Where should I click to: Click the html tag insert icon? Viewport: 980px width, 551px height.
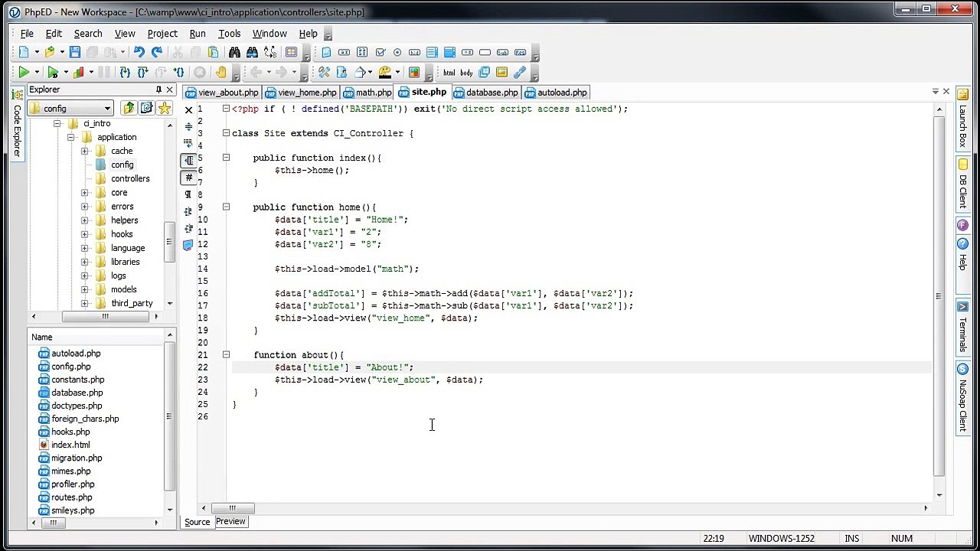tap(449, 73)
